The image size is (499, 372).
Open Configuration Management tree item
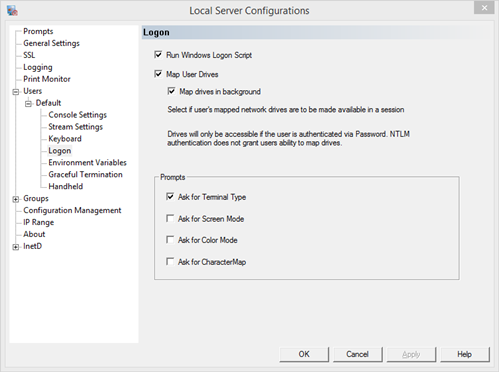[72, 210]
